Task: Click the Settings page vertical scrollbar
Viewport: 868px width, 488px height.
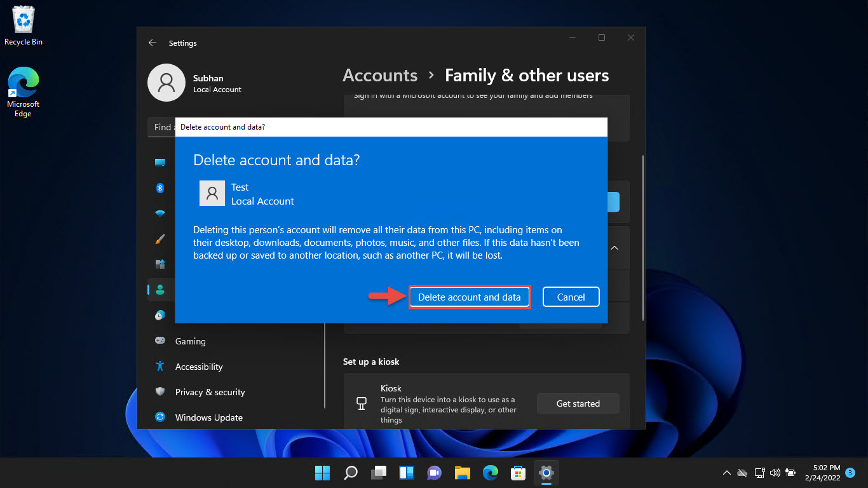Action: 643,238
